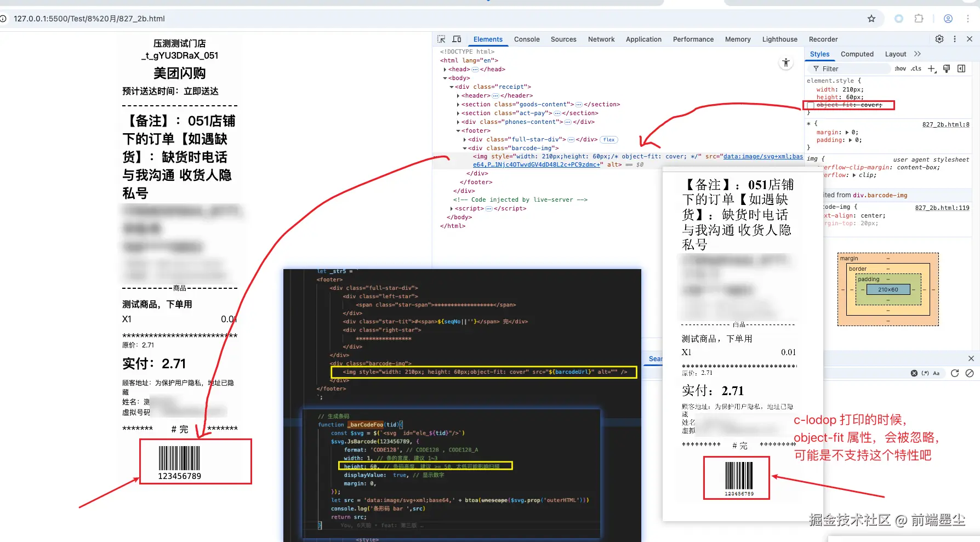Screen dimensions: 980x542
Task: Open the rendering emulation paintbrush icon
Action: coord(947,69)
